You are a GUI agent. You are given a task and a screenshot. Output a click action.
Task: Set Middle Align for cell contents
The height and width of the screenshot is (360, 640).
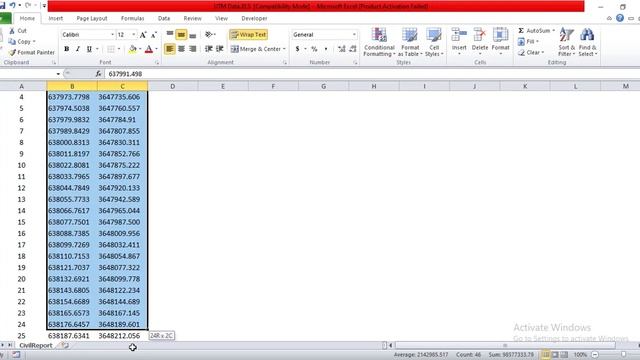click(x=181, y=34)
